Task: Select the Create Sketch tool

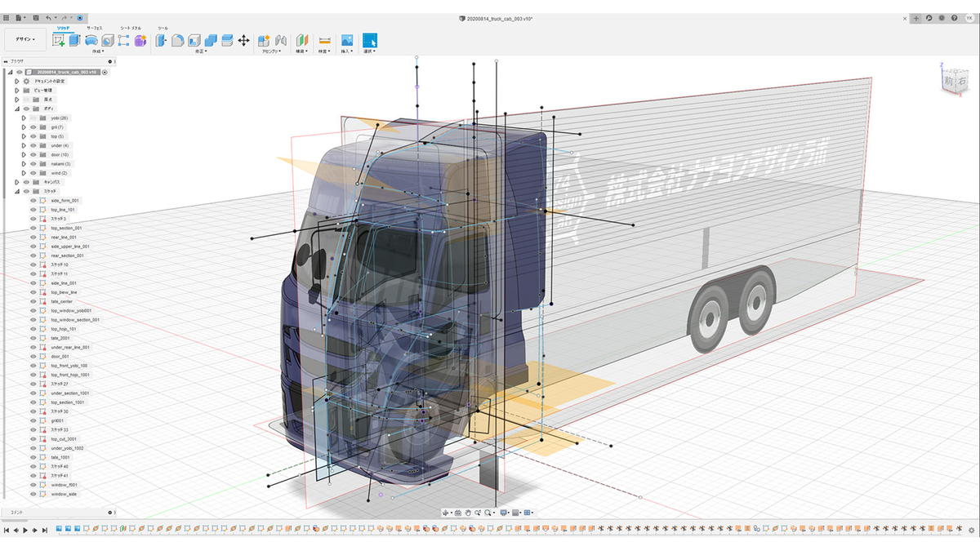Action: (x=59, y=40)
